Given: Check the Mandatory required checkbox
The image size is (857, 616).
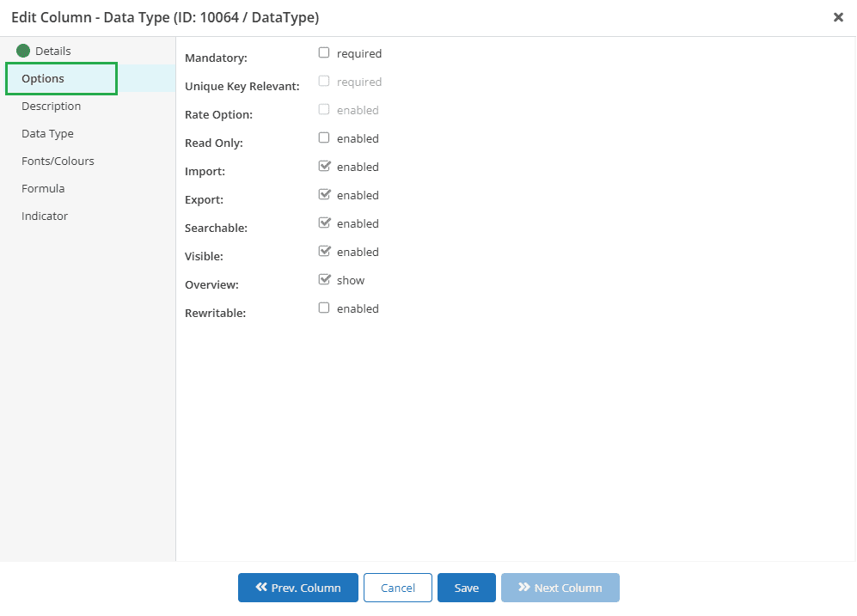Looking at the screenshot, I should pyautogui.click(x=324, y=52).
